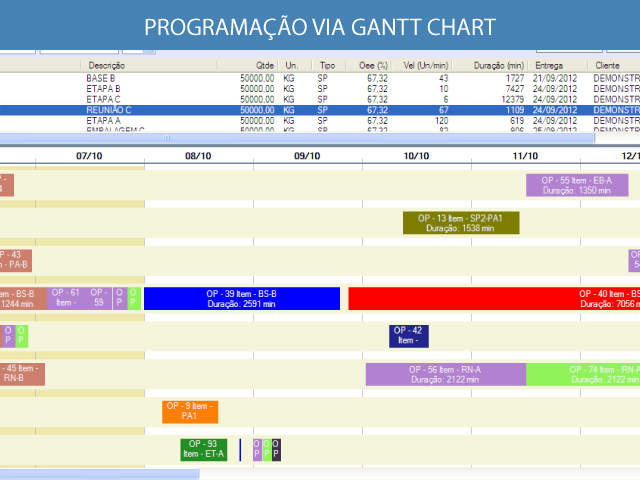Select the BS-B 1244 min task block

pos(23,298)
